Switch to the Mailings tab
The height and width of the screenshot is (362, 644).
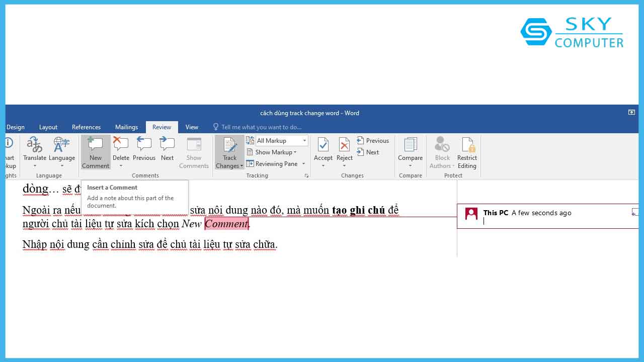[126, 127]
